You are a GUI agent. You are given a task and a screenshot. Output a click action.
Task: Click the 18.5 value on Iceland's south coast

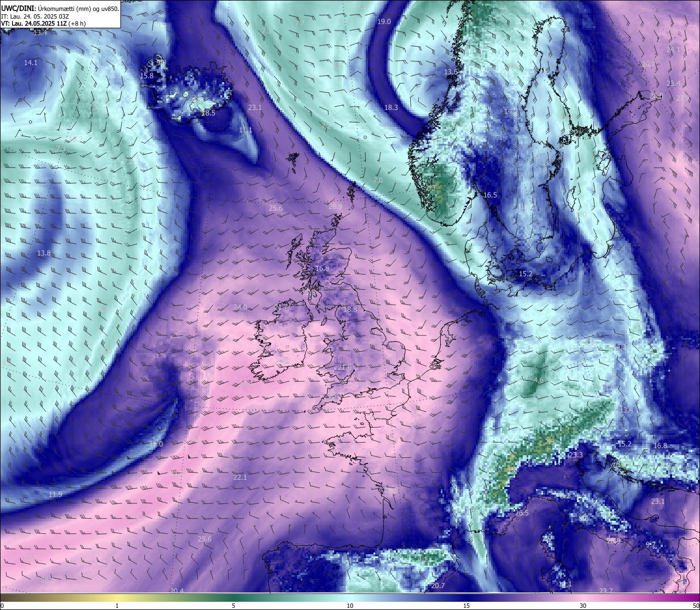pyautogui.click(x=208, y=113)
